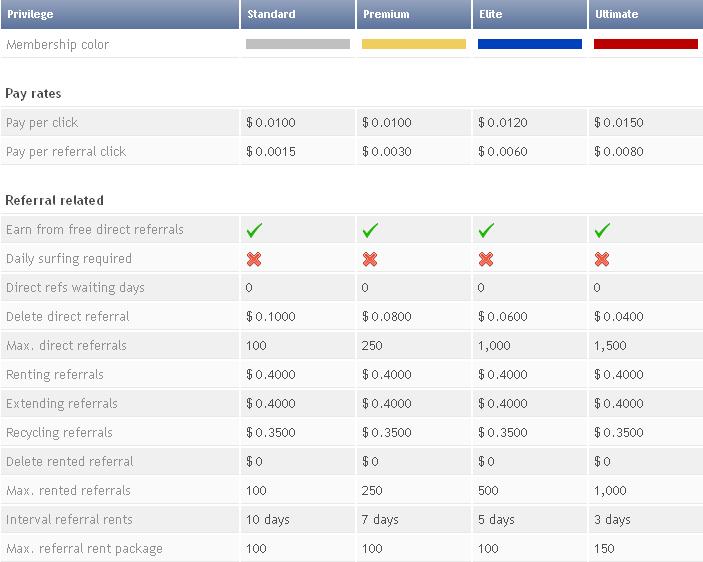
Task: Click the red cross under Premium column
Action: pyautogui.click(x=370, y=259)
